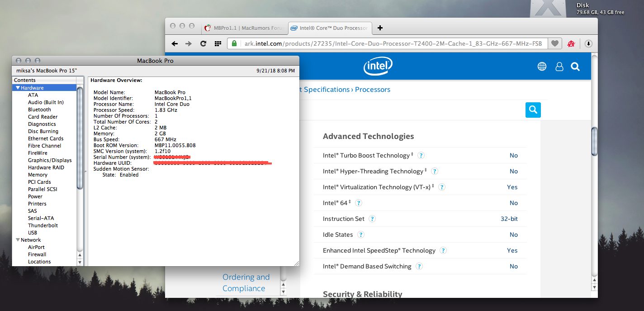The image size is (644, 311).
Task: Open help for Intel Hyper-Threading Technology
Action: [435, 171]
